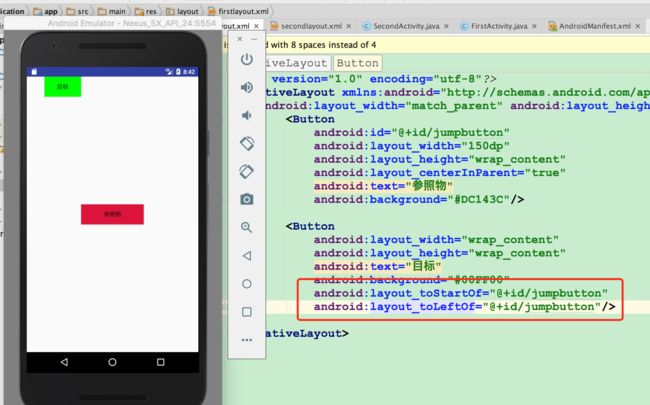Close the AndroidManifest.xml tab
The image size is (650, 405).
tap(638, 26)
